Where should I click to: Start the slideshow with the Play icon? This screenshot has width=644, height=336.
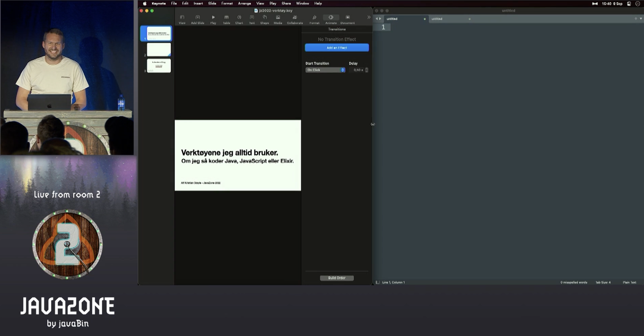[x=213, y=18]
